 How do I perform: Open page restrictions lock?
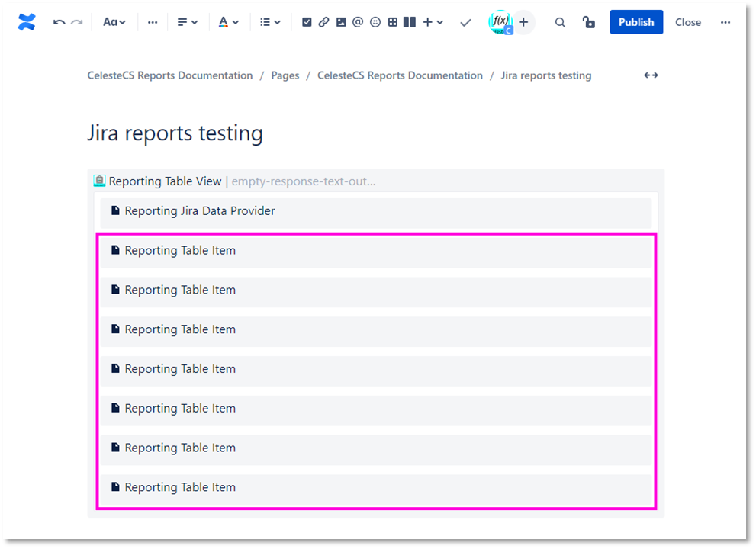tap(588, 22)
